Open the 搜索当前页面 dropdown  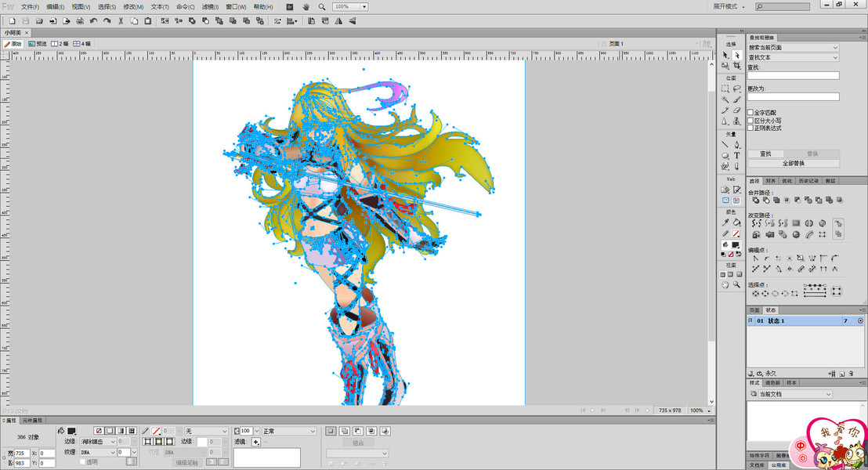(x=794, y=48)
